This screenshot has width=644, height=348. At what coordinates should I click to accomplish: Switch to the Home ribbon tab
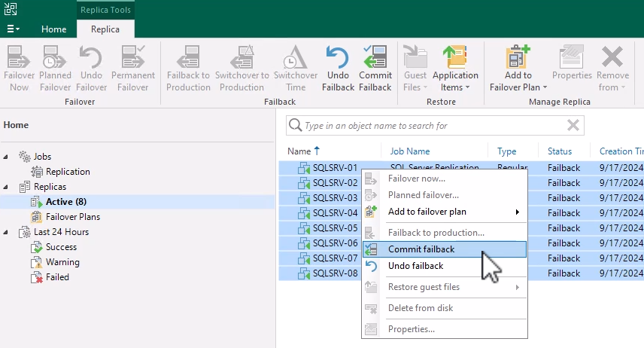pos(53,29)
